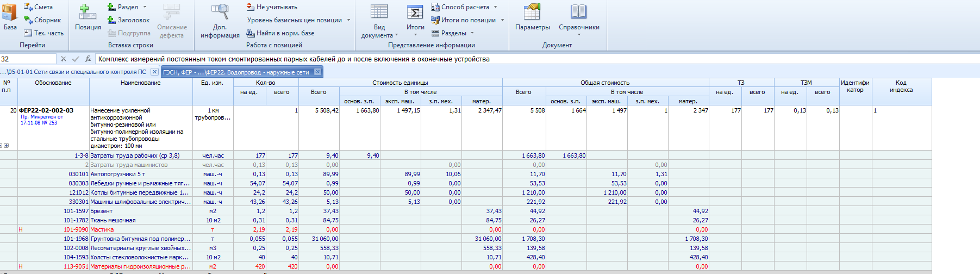
Task: Open Тех. часть from the ribbon
Action: click(44, 33)
